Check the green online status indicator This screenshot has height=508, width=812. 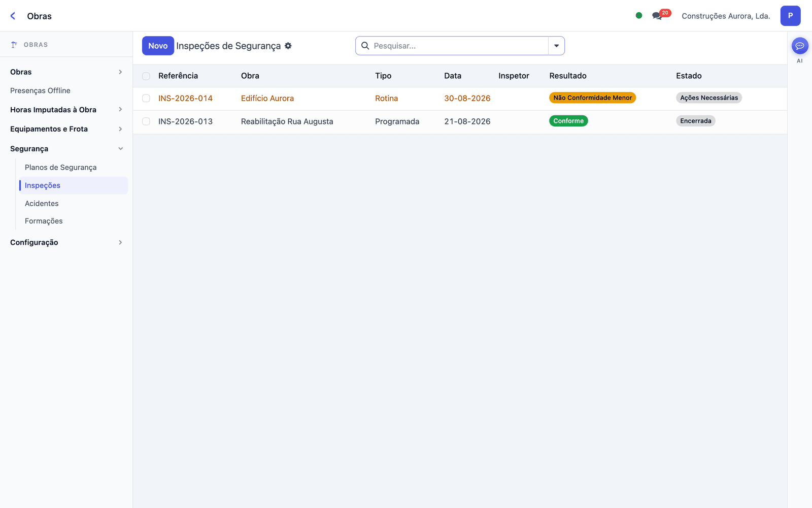pos(639,16)
